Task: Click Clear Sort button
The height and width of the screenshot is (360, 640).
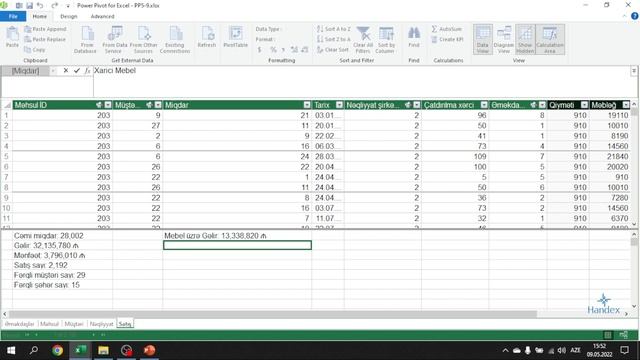Action: 333,49
